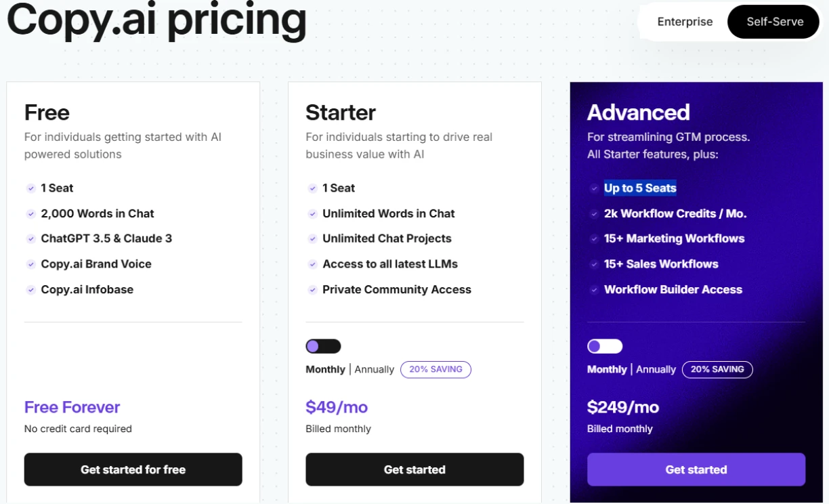Toggle Starter plan billing switch
This screenshot has height=504, width=829.
click(323, 346)
